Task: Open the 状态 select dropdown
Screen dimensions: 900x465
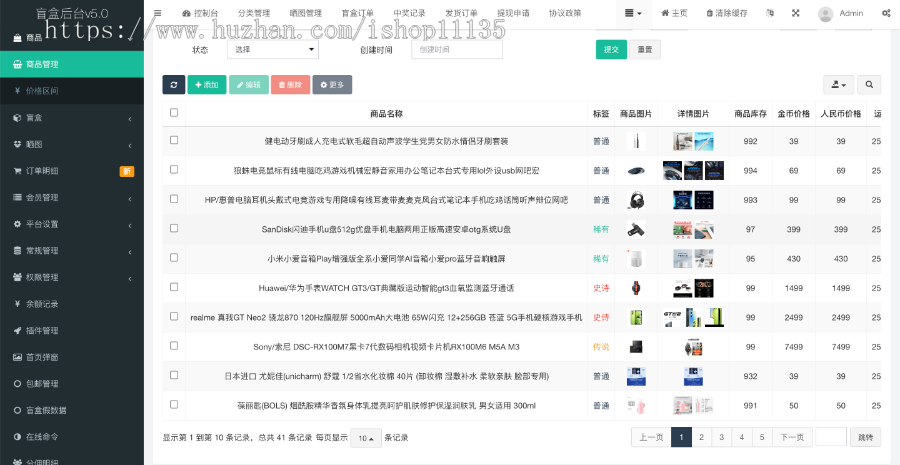Action: tap(273, 49)
